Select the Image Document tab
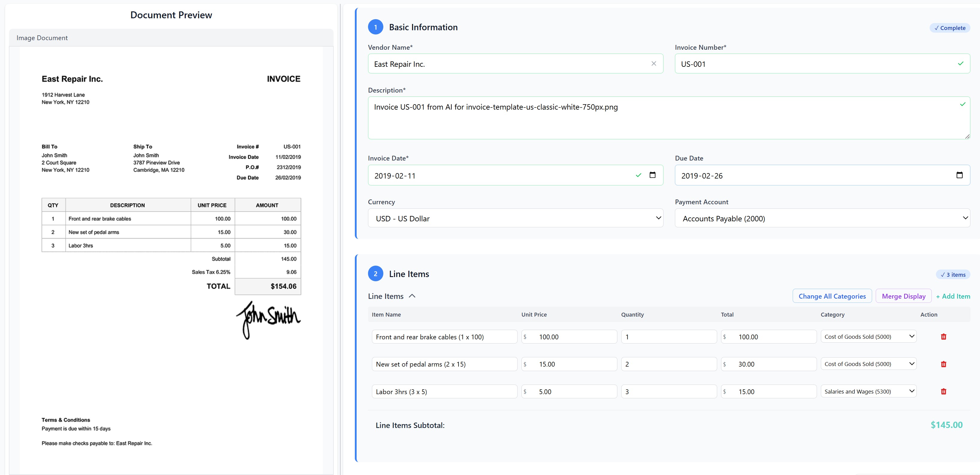Viewport: 980px width, 475px height. point(42,38)
